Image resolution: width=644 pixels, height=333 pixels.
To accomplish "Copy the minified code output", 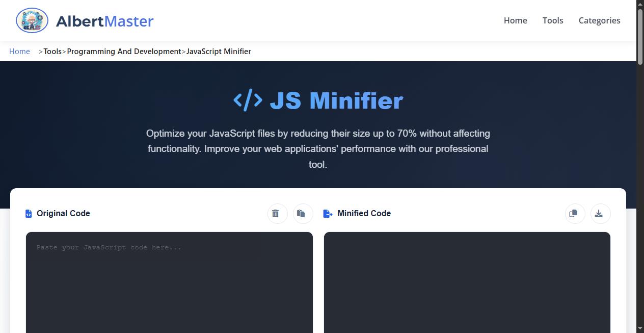I will 574,213.
